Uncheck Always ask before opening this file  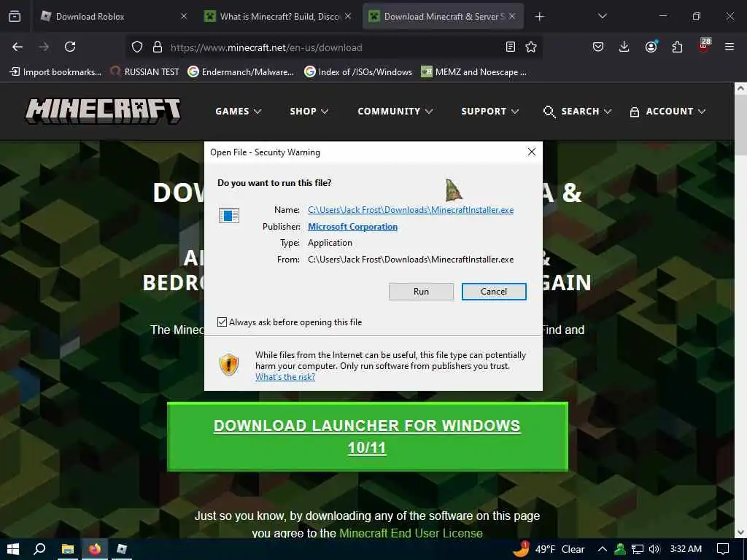click(x=222, y=322)
